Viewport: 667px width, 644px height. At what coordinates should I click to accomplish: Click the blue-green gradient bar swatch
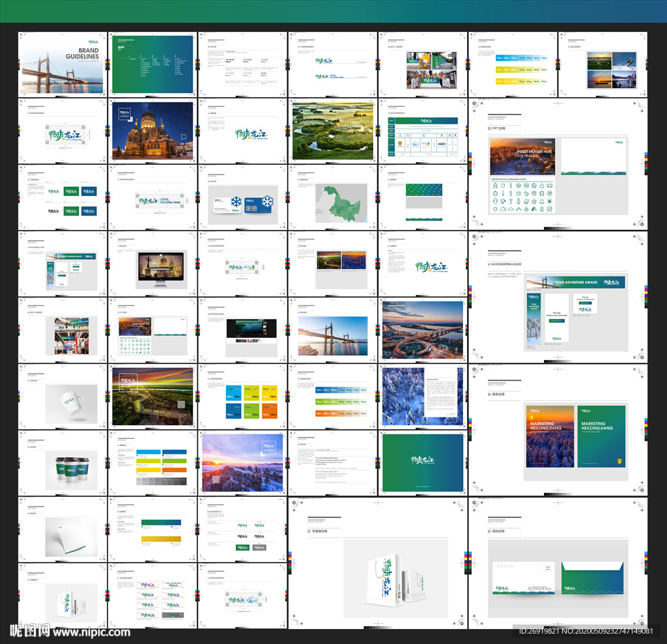pyautogui.click(x=160, y=522)
